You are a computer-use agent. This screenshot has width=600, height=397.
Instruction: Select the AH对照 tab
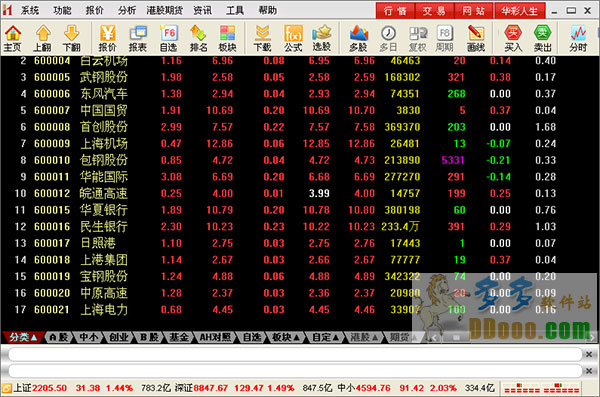click(215, 337)
